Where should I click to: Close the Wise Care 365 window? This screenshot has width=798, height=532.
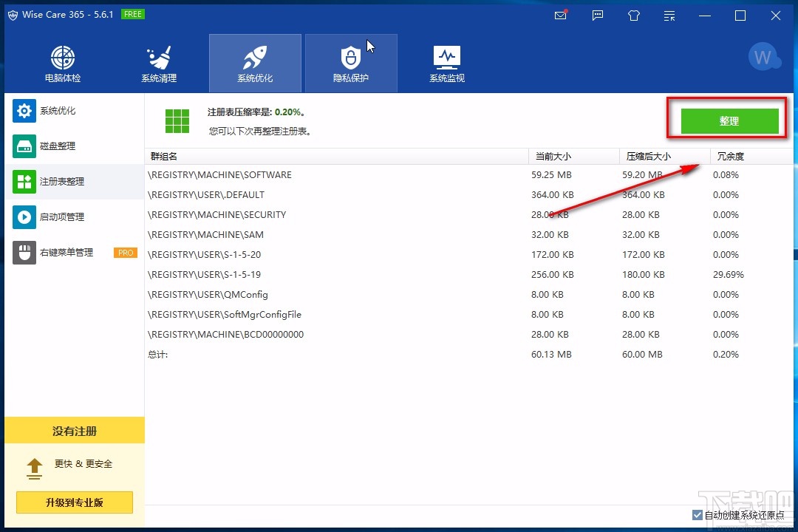point(776,16)
